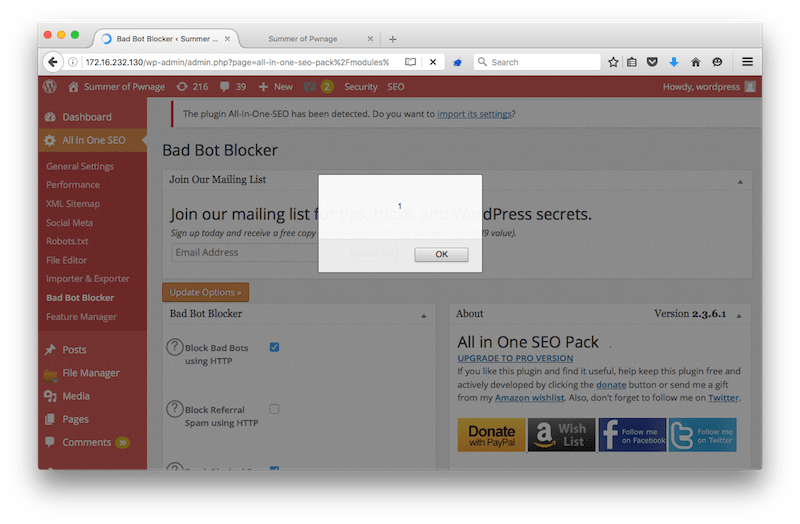Select Bad Bot Blocker submenu item
The height and width of the screenshot is (524, 800).
point(80,297)
